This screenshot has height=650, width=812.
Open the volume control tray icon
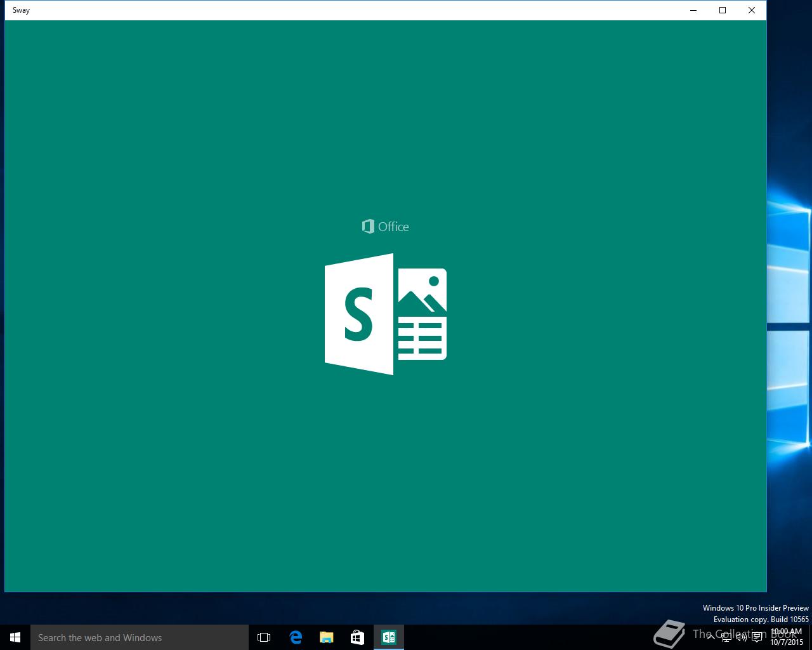741,637
